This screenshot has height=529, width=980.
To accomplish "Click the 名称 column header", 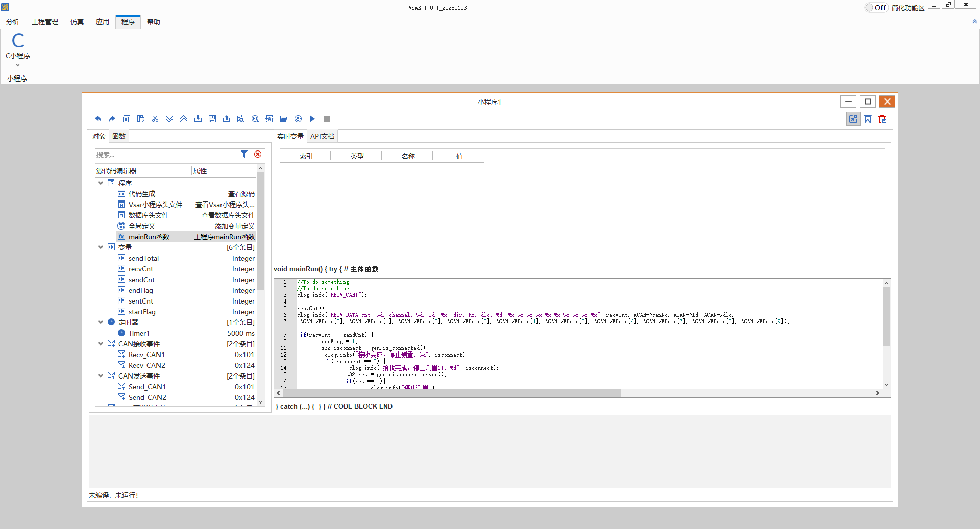I will [408, 156].
